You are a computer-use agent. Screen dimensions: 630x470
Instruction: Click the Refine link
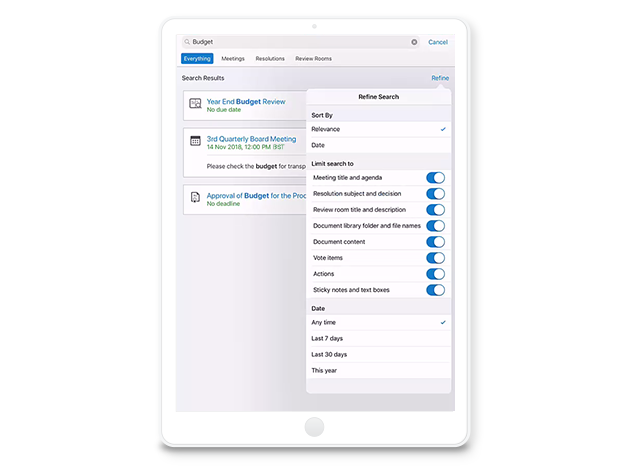440,78
